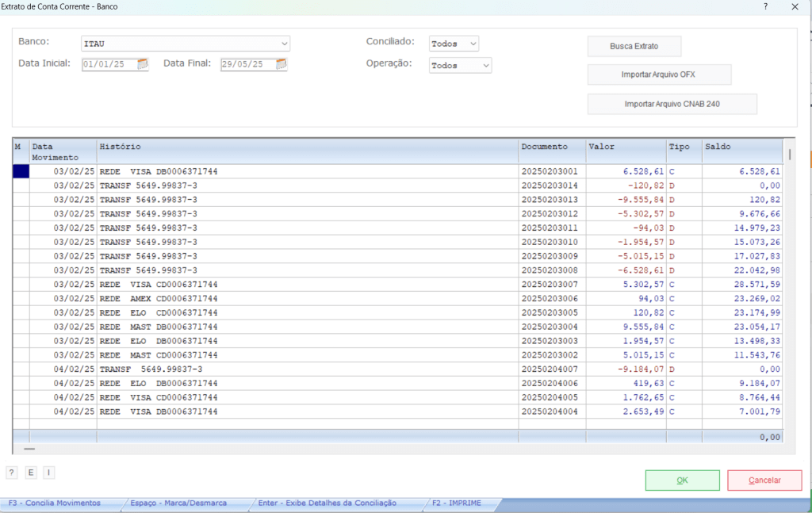
Task: Open the Operação dropdown
Action: click(x=485, y=66)
